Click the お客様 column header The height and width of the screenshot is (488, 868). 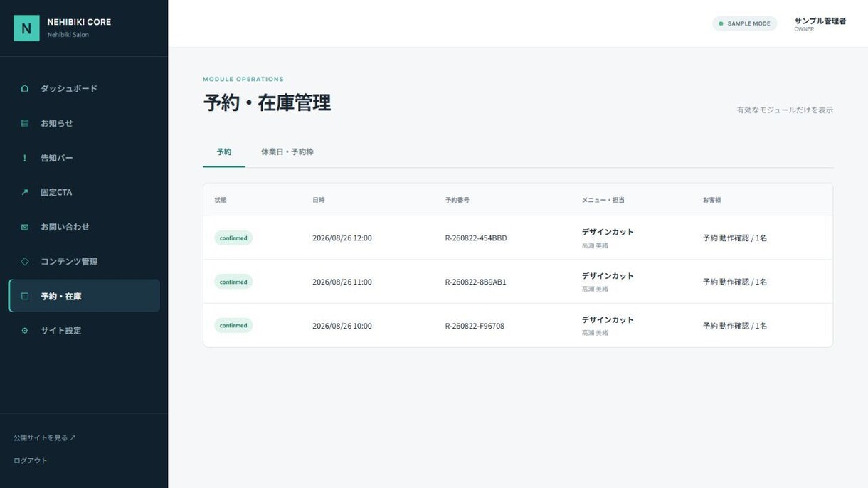pyautogui.click(x=712, y=200)
